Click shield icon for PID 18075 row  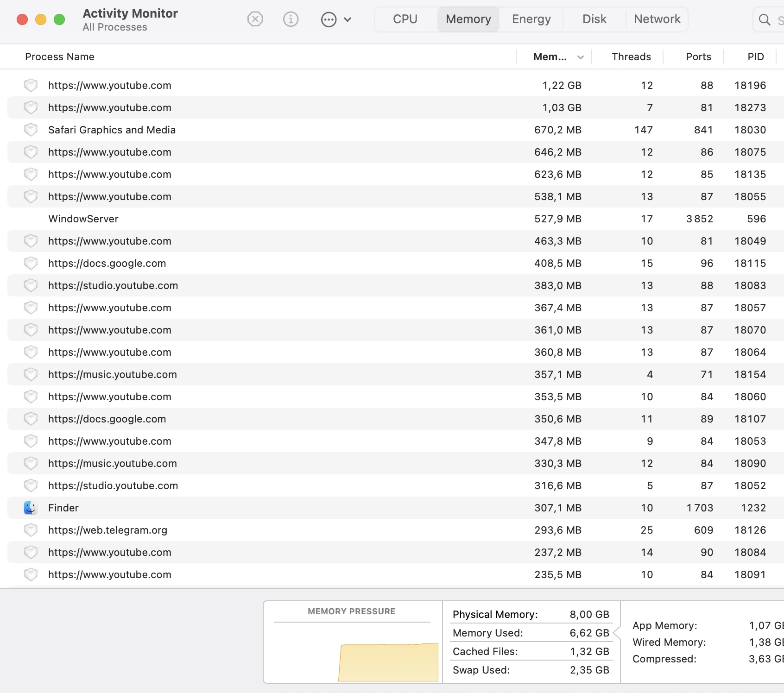click(x=31, y=152)
